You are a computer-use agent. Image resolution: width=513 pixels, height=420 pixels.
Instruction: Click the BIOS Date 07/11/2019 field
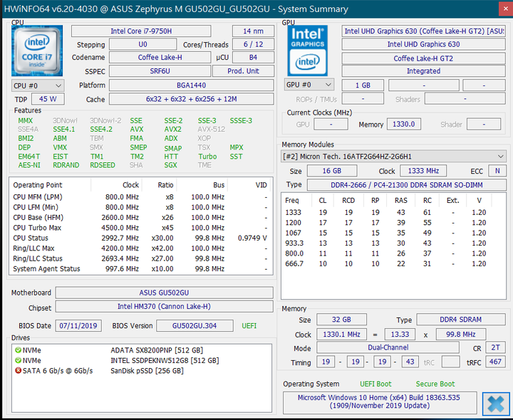(78, 325)
